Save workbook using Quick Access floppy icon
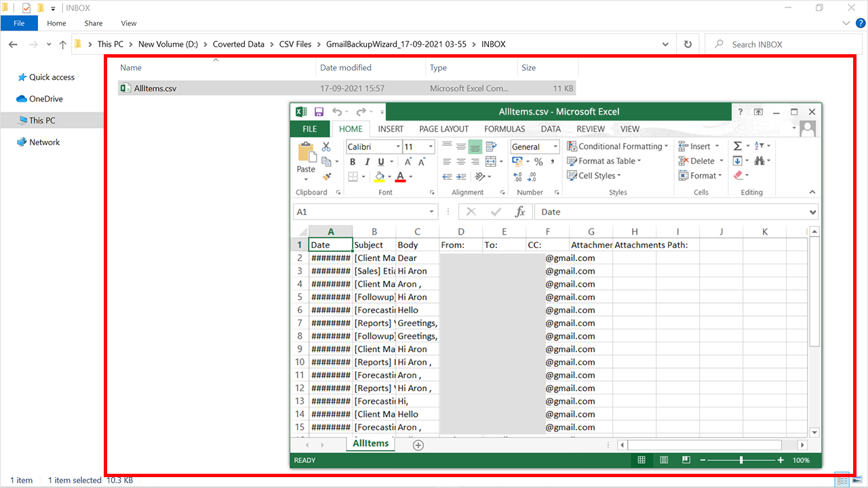Screen dimensions: 868x488 tap(319, 112)
